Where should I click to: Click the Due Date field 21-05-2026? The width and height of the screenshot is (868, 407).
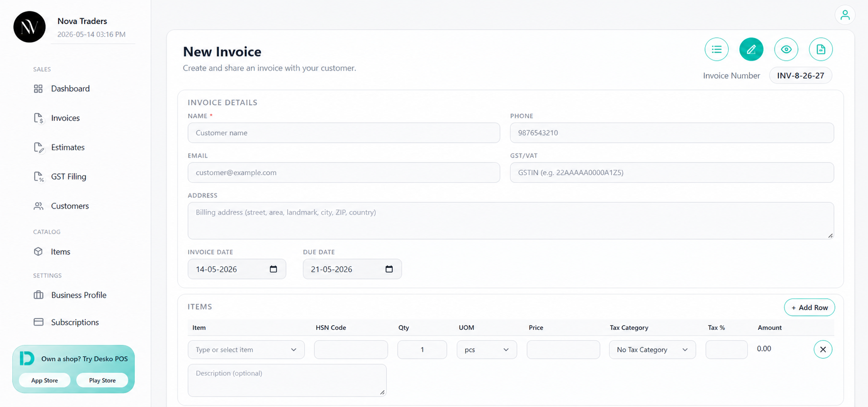(352, 269)
